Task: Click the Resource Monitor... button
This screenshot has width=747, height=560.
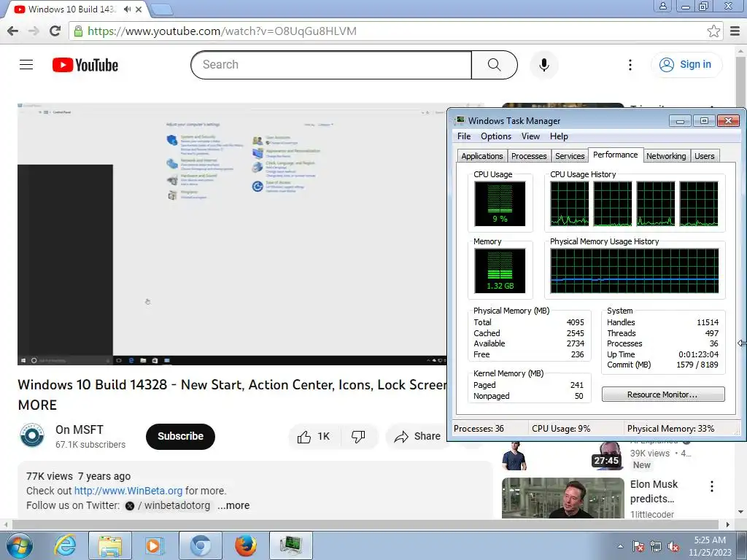Action: [x=662, y=394]
